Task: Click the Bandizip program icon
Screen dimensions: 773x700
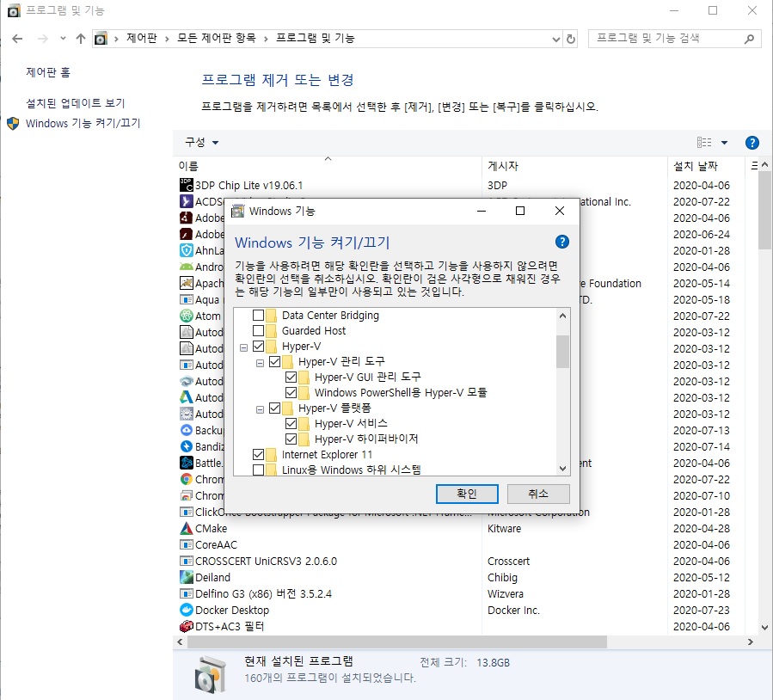Action: tap(186, 446)
